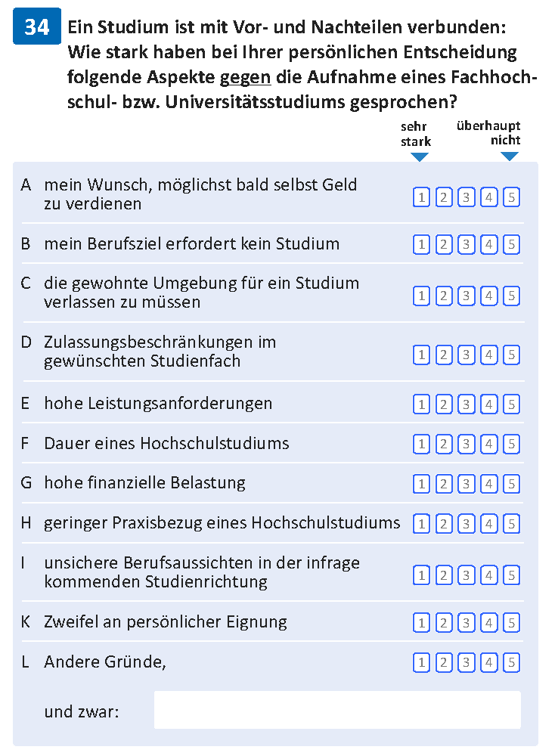Screen dimensions: 558x756
Task: Tick rating 2 for Zulassungsbeschränkungen row D
Action: 444,355
